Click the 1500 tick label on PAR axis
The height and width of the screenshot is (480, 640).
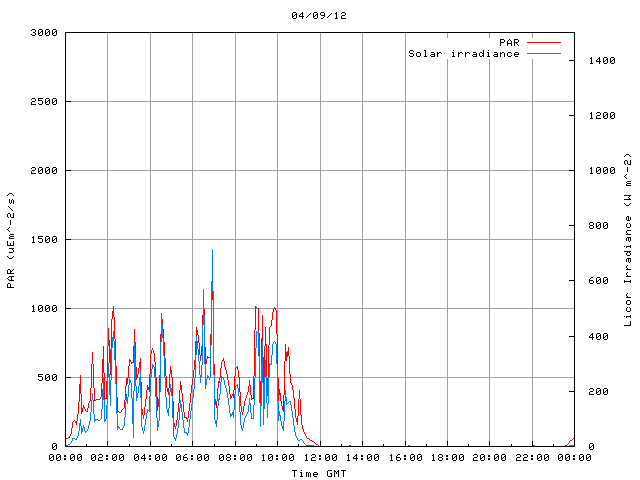[44, 240]
